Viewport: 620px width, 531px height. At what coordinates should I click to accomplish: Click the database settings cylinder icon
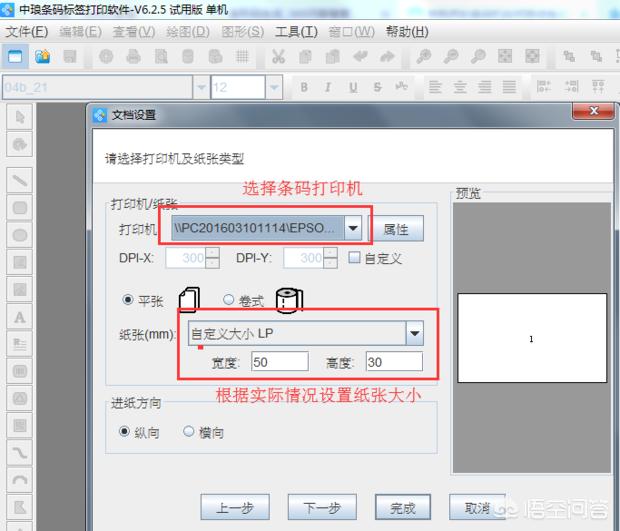(188, 57)
